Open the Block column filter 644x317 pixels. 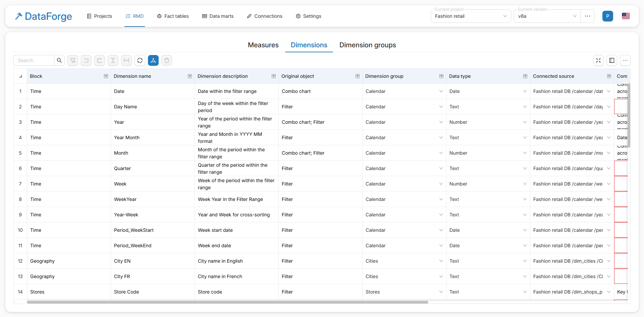106,76
